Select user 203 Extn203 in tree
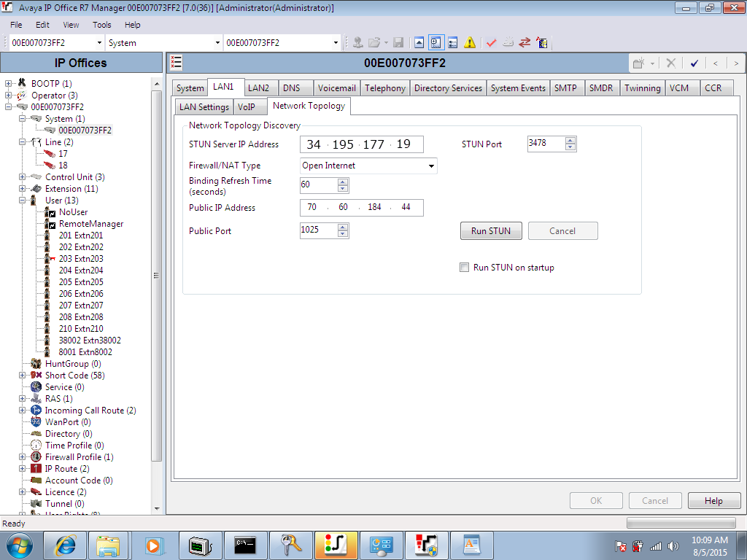The height and width of the screenshot is (560, 747). (80, 259)
